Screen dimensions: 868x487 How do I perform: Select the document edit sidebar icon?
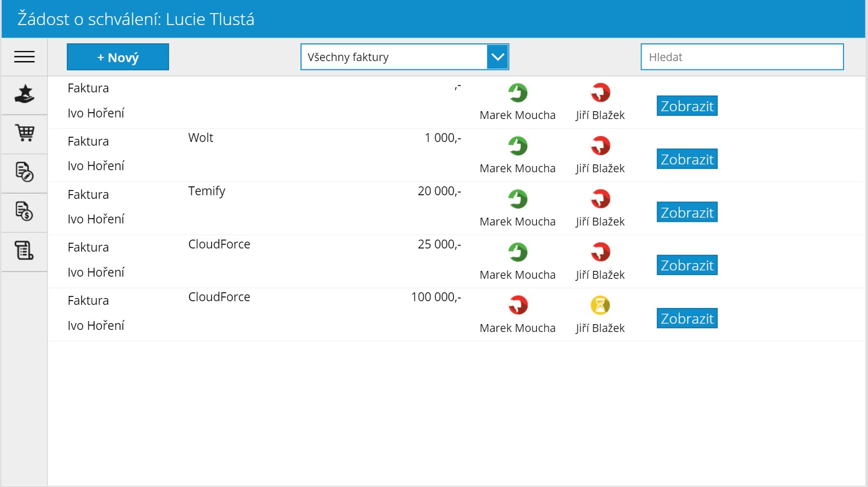pyautogui.click(x=25, y=172)
